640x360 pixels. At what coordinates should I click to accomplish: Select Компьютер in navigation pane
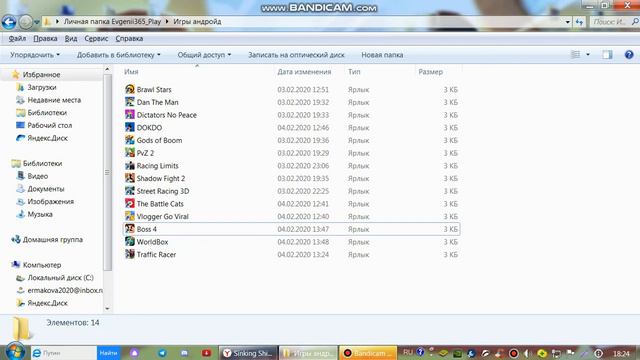click(x=42, y=265)
